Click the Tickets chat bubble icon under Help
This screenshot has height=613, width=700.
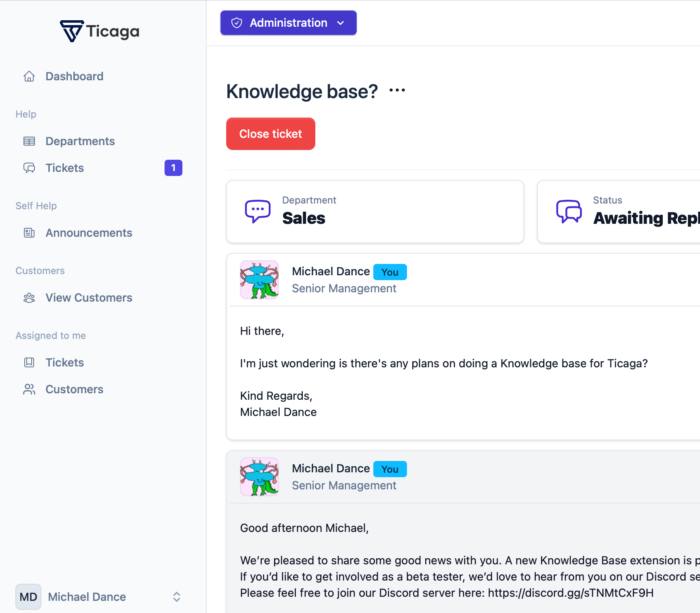(x=29, y=168)
